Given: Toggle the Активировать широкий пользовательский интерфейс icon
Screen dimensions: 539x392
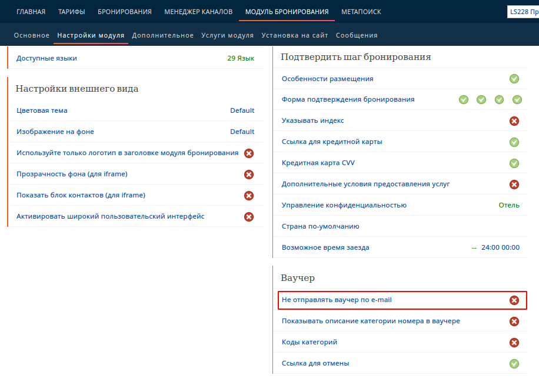Looking at the screenshot, I should (x=249, y=217).
